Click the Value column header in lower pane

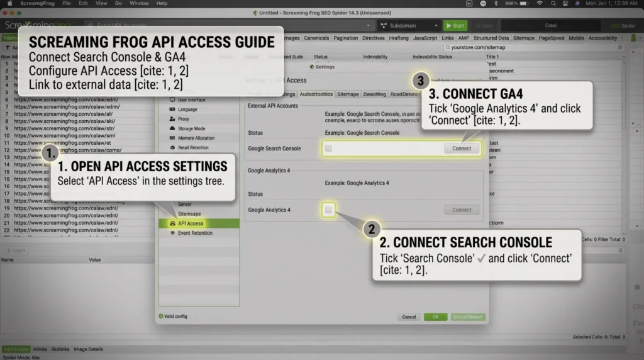pos(95,260)
